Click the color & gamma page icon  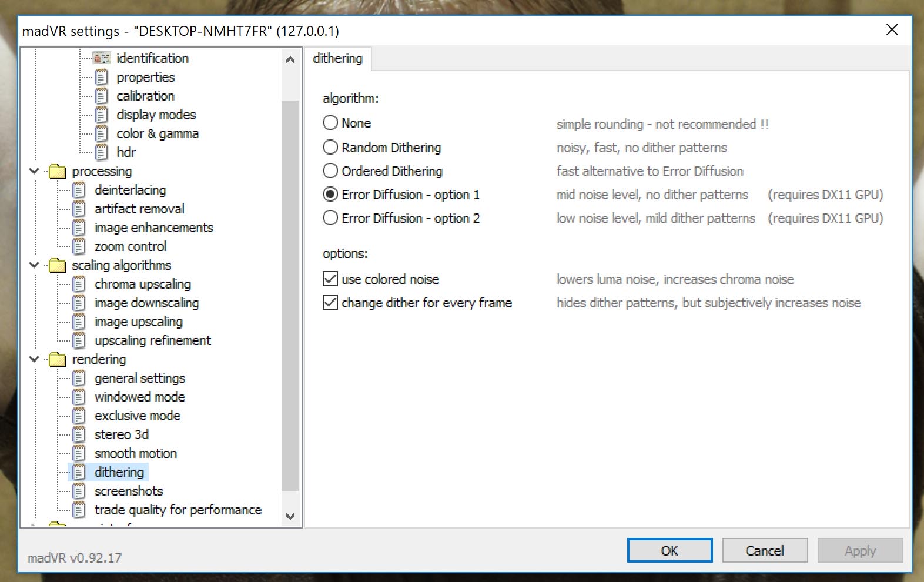tap(102, 133)
